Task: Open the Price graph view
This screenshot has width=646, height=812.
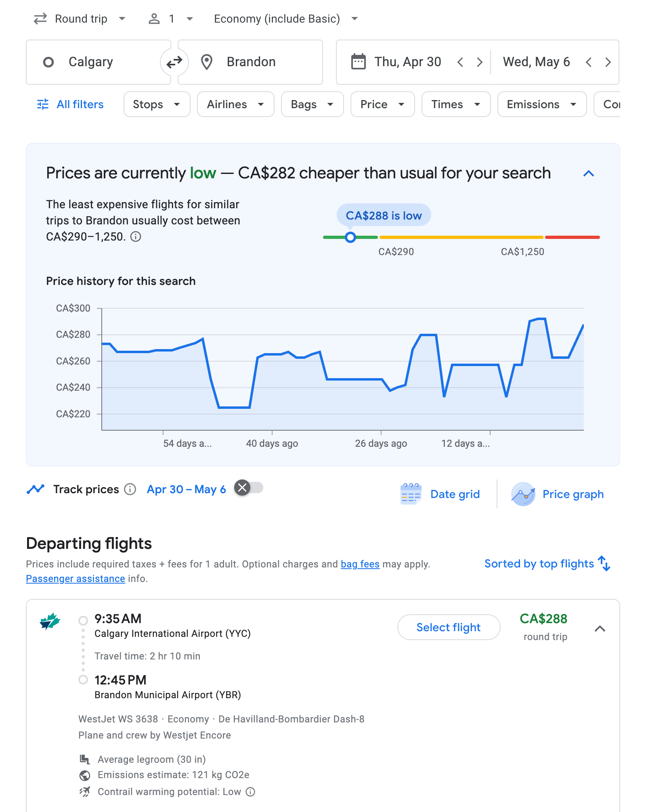Action: pos(558,494)
